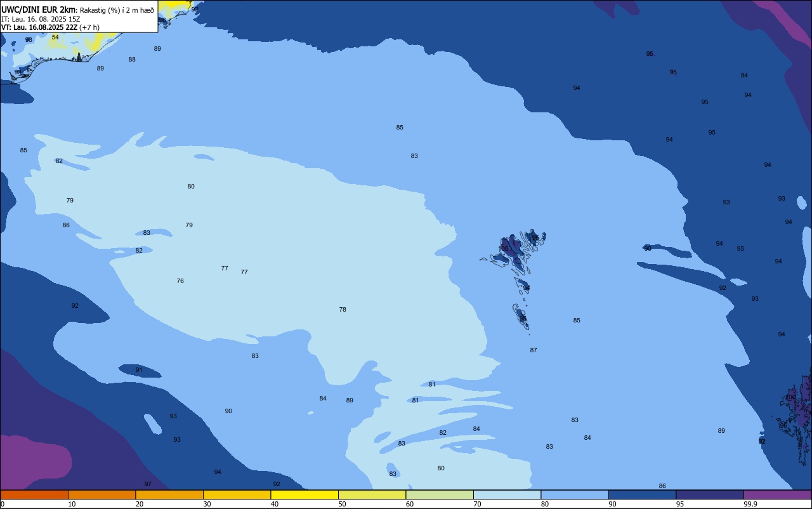This screenshot has height=509, width=812.
Task: Select the 10–20 orange legend swatch
Action: click(x=101, y=494)
